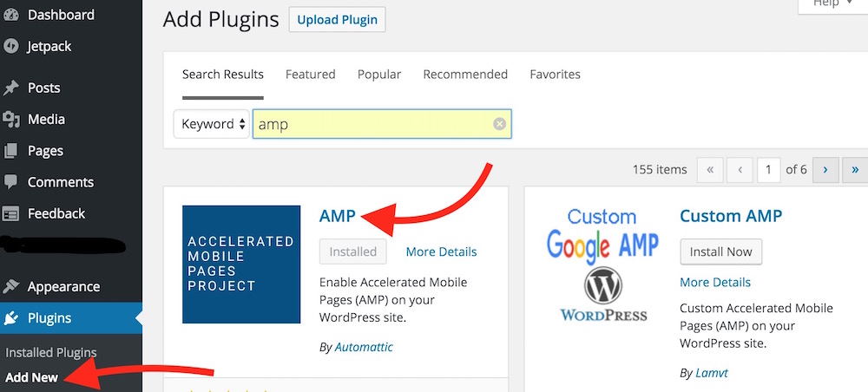The image size is (868, 392).
Task: Switch to the Popular tab
Action: pyautogui.click(x=379, y=75)
